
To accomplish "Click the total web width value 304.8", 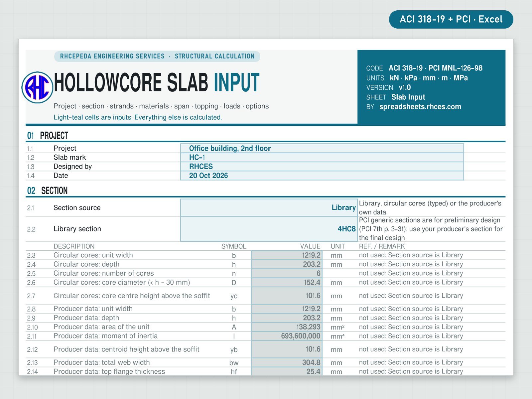I will click(287, 362).
